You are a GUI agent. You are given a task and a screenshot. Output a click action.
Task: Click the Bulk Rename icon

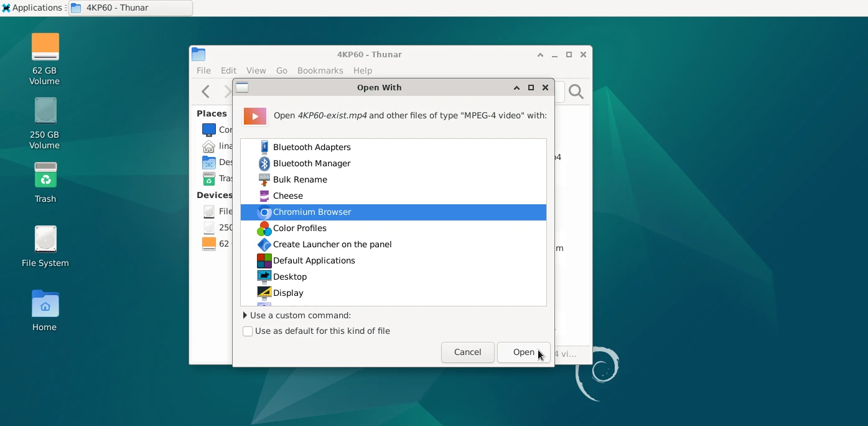click(264, 180)
